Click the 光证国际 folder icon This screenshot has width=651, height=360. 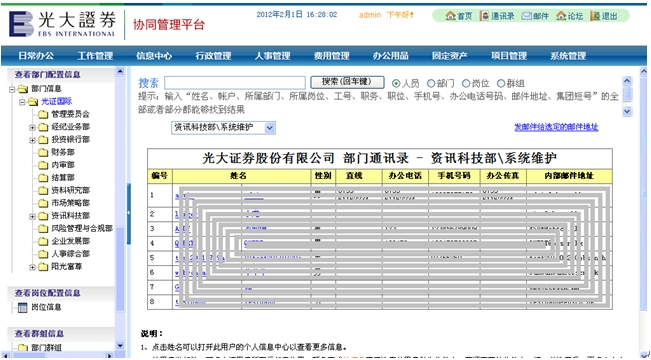(x=33, y=102)
